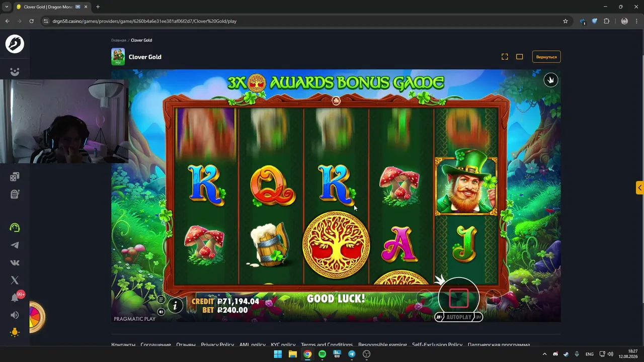Switch the game to fullscreen mode

click(505, 57)
